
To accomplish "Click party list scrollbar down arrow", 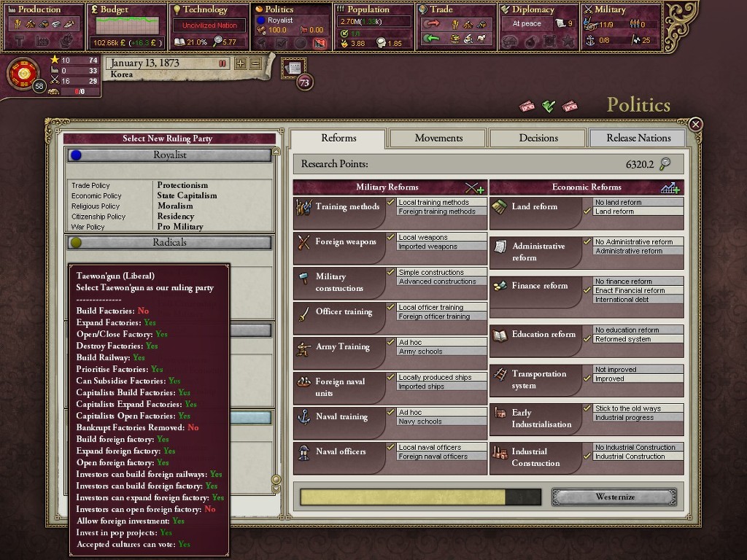I will click(x=276, y=489).
